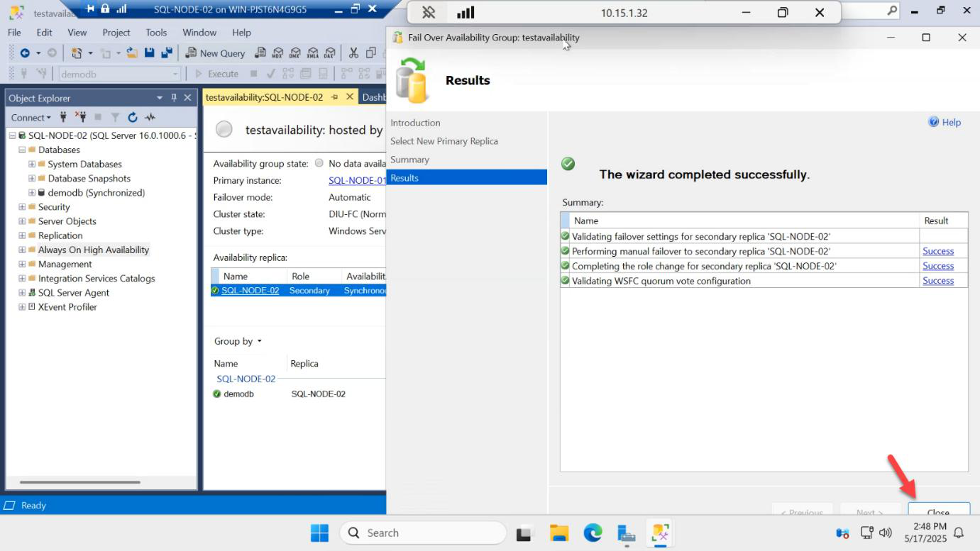Screen dimensions: 980x551
Task: Click the SQL-NODE-02 replica link
Action: pos(250,291)
